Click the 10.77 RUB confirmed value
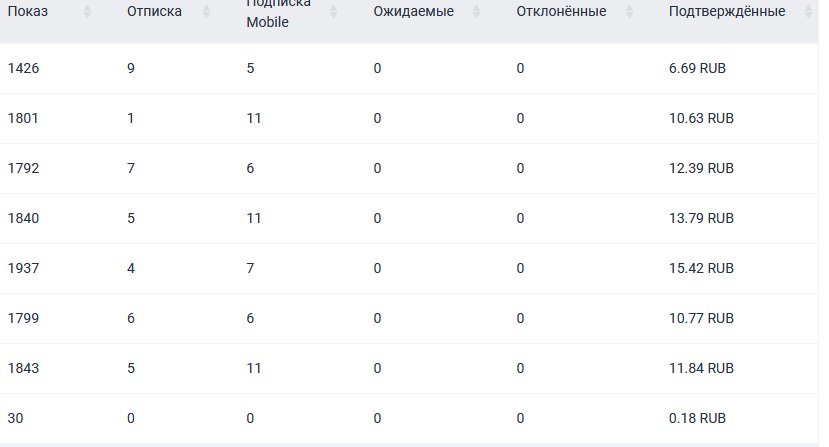 [701, 318]
